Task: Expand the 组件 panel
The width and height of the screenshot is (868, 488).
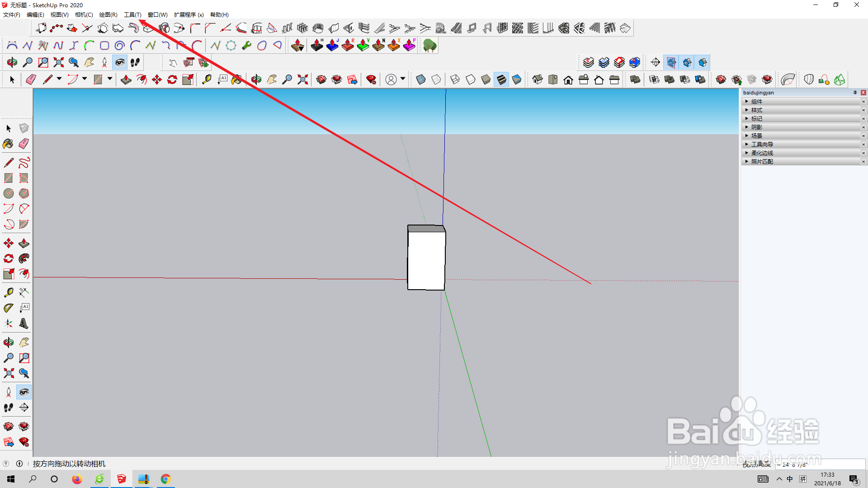Action: tap(804, 102)
